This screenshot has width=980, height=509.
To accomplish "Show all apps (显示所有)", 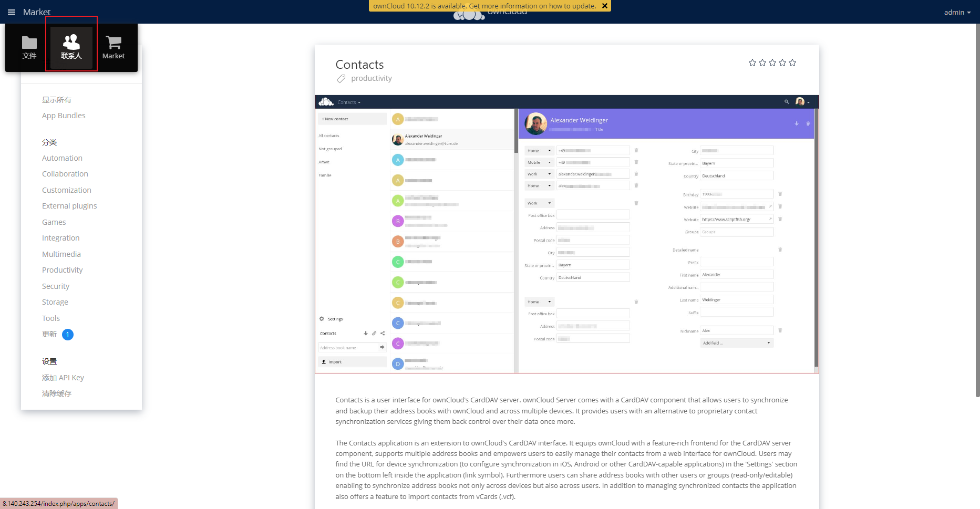I will pyautogui.click(x=57, y=100).
